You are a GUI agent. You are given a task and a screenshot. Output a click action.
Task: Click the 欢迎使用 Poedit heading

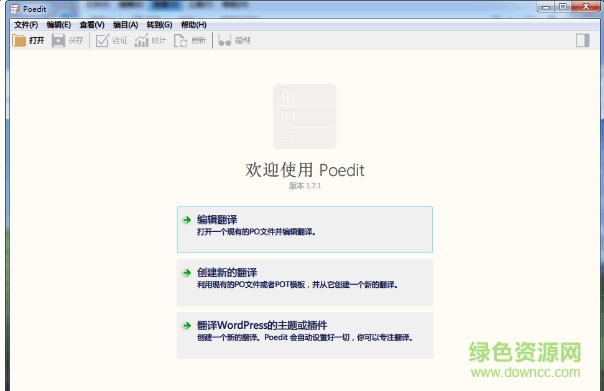click(x=305, y=170)
